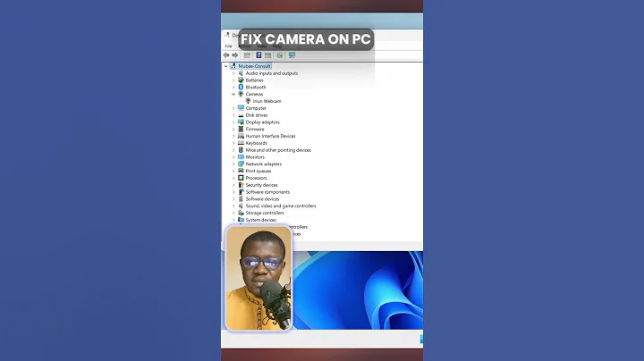This screenshot has height=361, width=644.
Task: Click the Processors category icon
Action: tap(241, 178)
